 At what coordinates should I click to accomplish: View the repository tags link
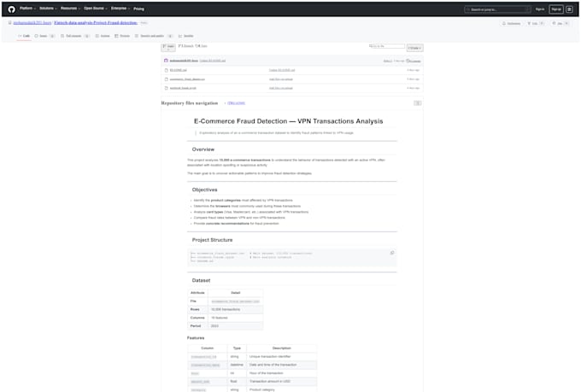[201, 46]
